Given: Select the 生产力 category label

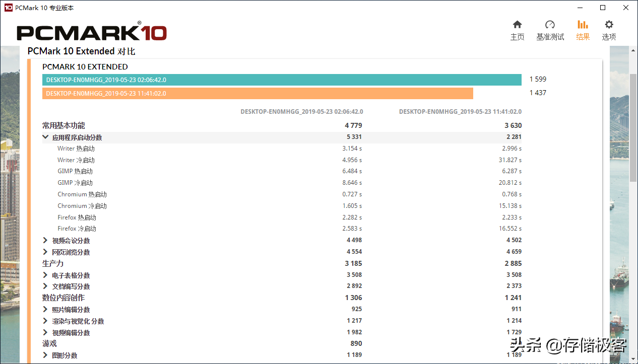Looking at the screenshot, I should click(x=53, y=263).
